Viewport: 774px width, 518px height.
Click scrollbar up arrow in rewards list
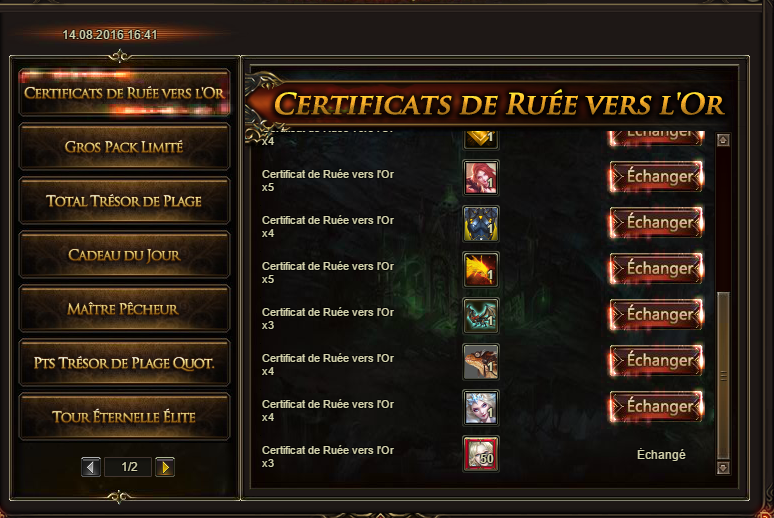coord(723,140)
